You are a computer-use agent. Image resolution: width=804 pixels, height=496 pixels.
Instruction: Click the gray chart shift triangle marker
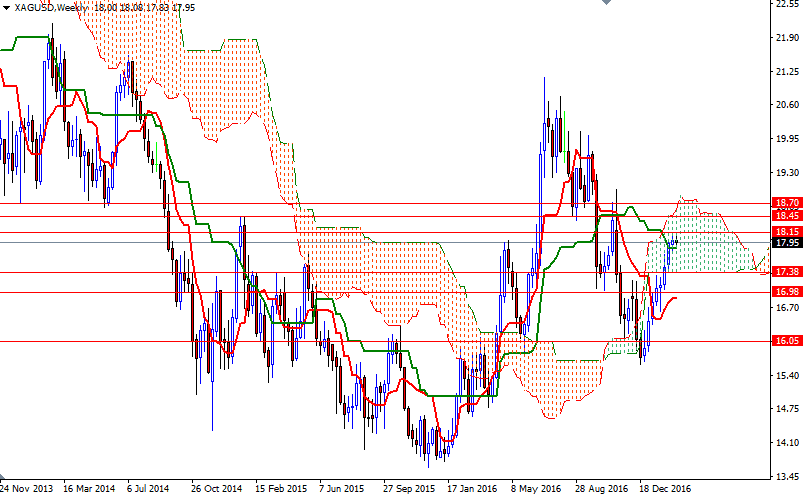click(607, 2)
